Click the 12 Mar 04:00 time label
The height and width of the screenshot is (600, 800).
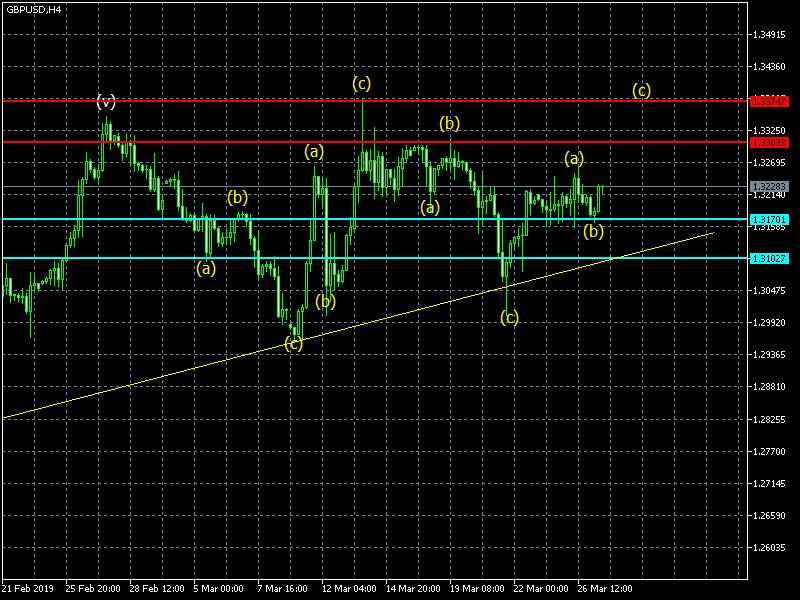click(x=349, y=589)
